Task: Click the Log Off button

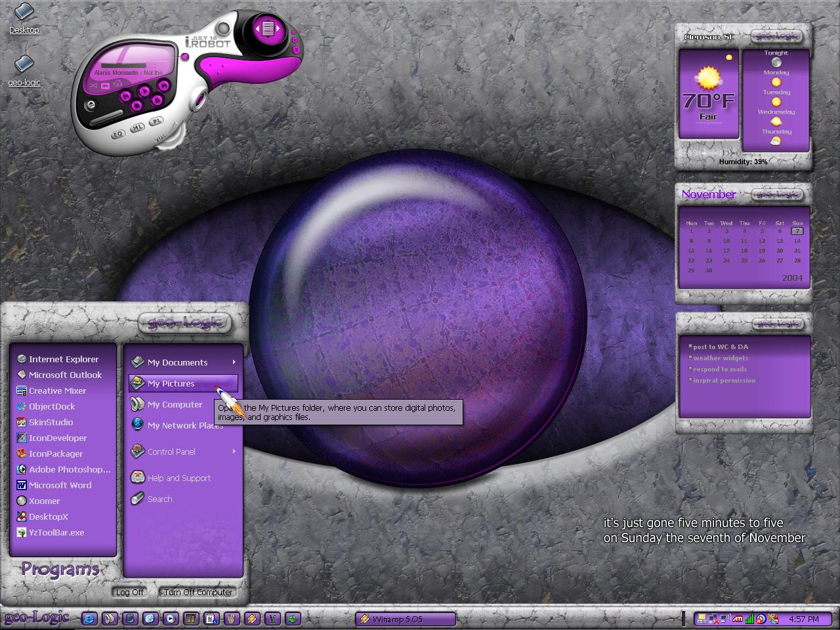Action: click(x=129, y=592)
